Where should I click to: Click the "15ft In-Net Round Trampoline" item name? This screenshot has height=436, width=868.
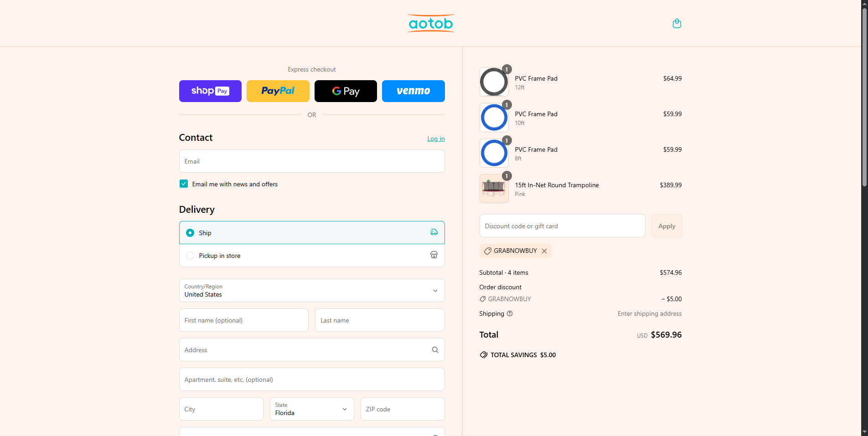pyautogui.click(x=557, y=185)
